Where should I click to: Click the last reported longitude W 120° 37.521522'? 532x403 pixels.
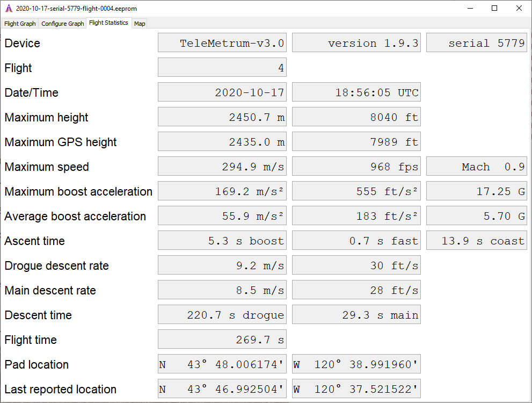tap(356, 390)
